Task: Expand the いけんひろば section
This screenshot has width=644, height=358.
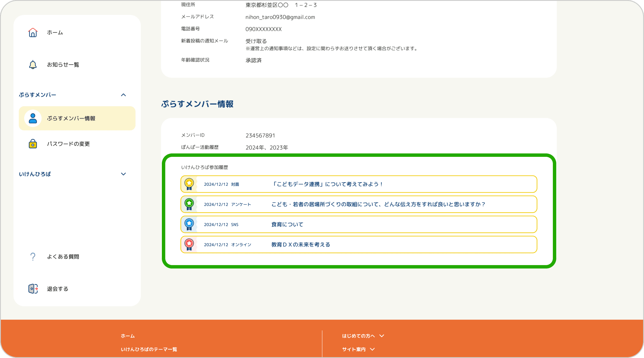Action: point(124,174)
